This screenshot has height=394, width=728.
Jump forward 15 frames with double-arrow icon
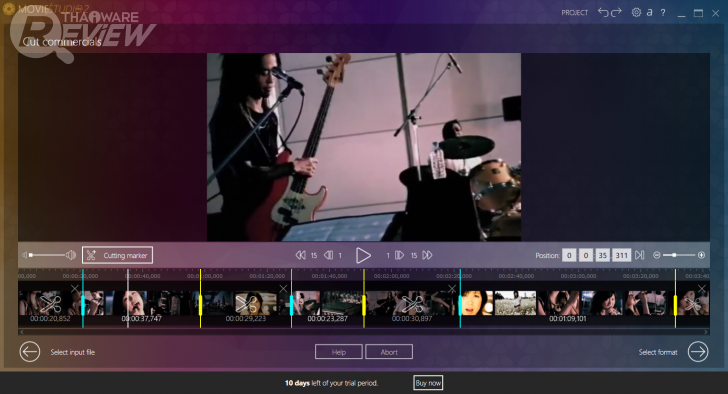point(427,255)
